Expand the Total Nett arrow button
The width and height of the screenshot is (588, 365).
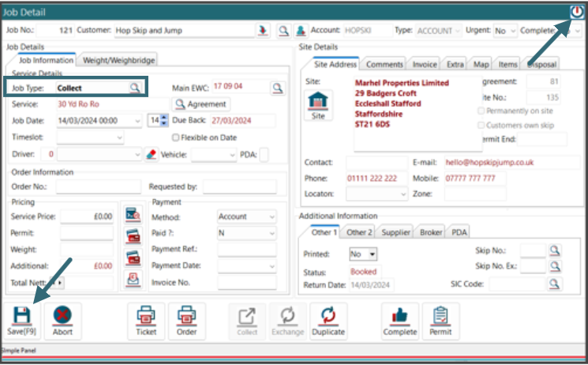pos(60,283)
